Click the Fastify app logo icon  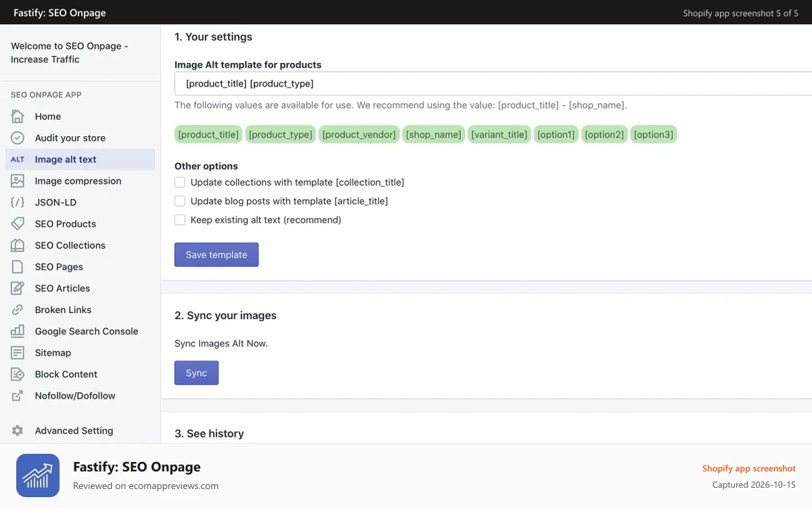point(38,475)
